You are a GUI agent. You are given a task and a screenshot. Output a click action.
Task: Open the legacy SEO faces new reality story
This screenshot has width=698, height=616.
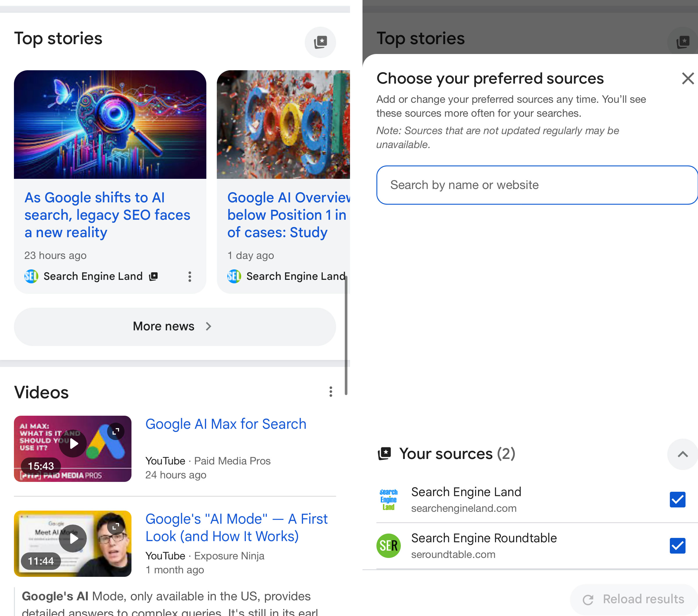(x=107, y=215)
